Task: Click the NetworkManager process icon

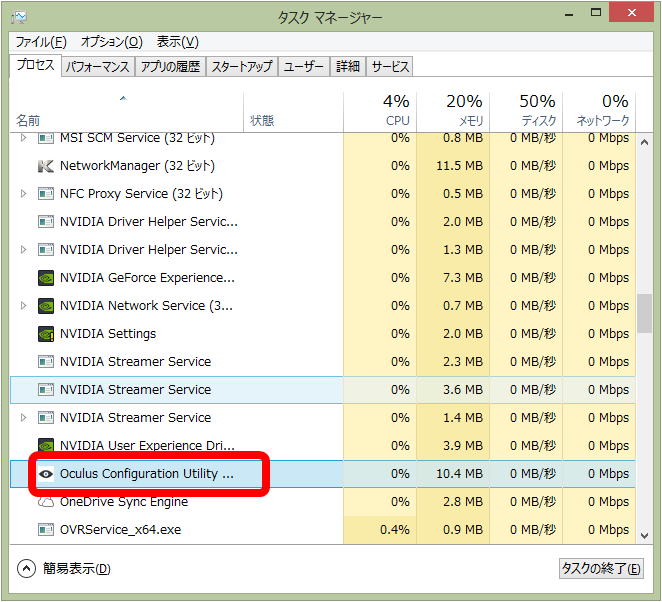Action: click(x=46, y=166)
